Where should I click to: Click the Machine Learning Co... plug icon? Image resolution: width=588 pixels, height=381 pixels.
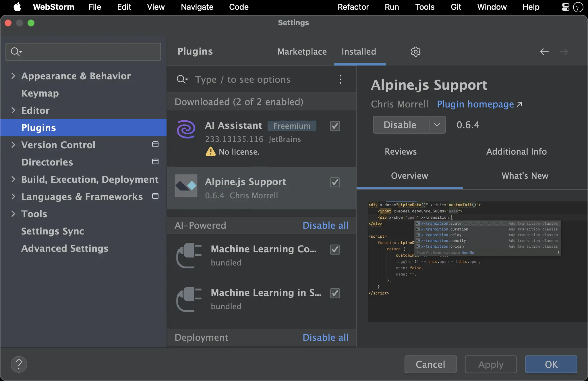click(x=189, y=255)
